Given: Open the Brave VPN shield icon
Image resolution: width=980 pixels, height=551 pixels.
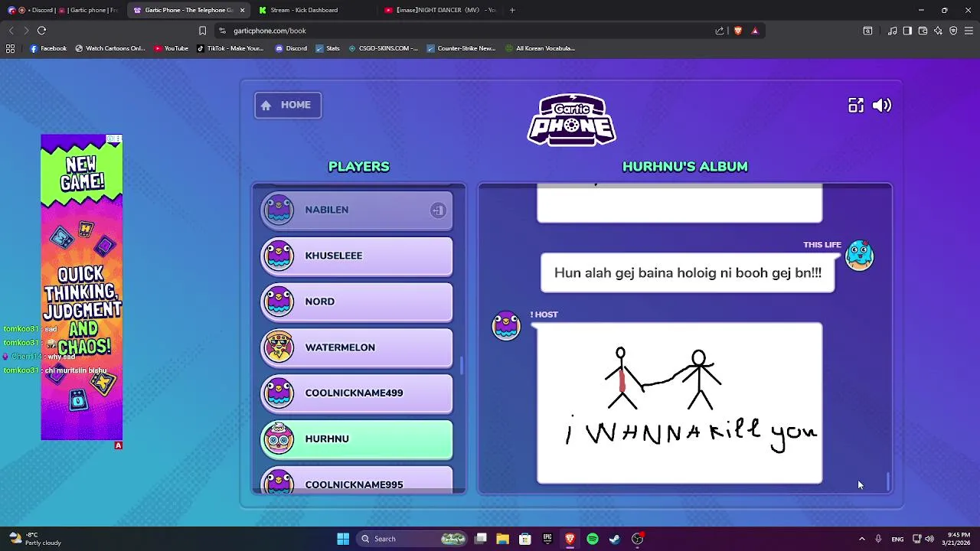Looking at the screenshot, I should (x=953, y=31).
